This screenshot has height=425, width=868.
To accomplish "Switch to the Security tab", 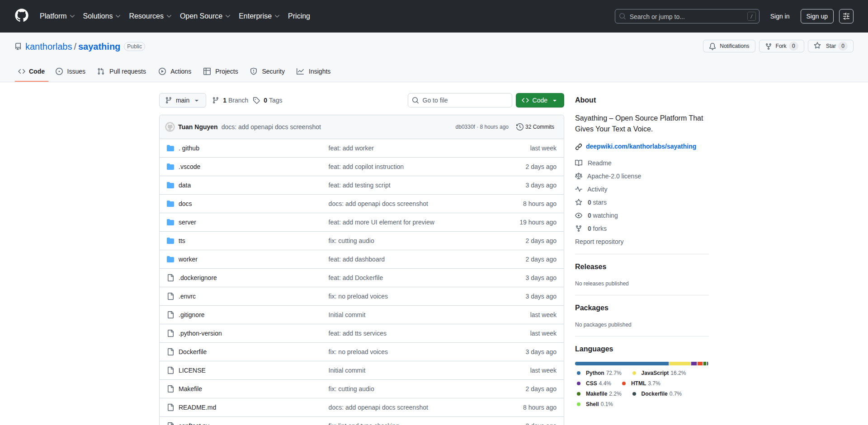I will 268,71.
